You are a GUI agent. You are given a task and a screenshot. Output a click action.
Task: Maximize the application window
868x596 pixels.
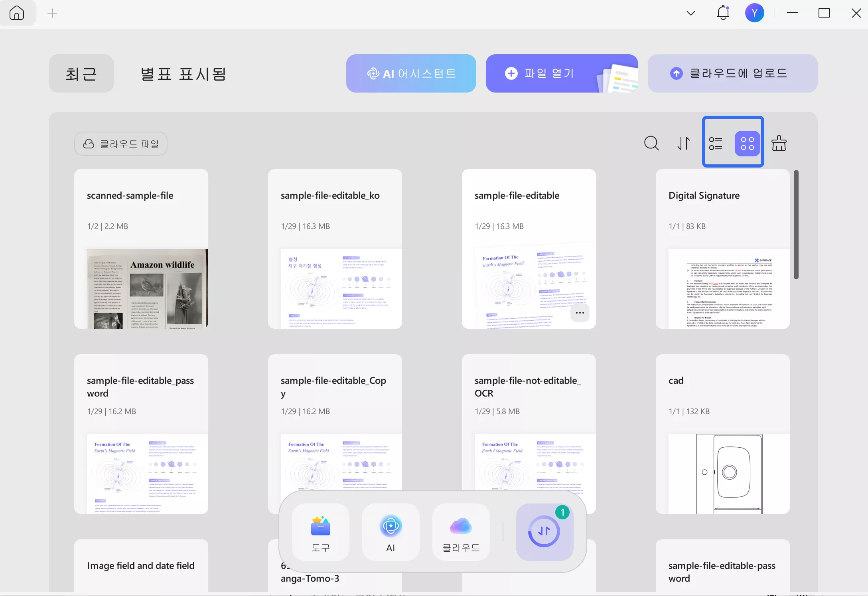coord(824,13)
